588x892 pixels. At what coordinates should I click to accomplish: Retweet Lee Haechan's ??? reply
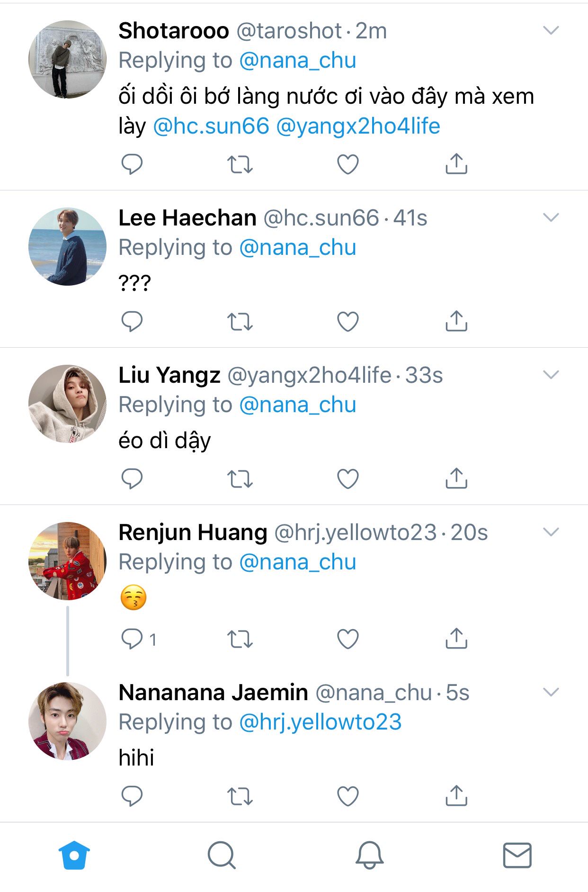coord(240,322)
